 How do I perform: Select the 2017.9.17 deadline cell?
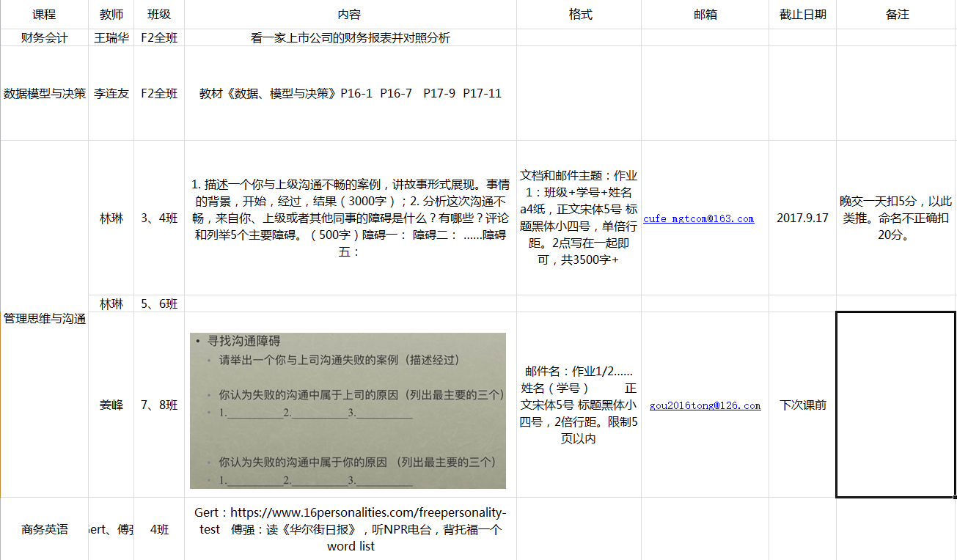point(802,218)
